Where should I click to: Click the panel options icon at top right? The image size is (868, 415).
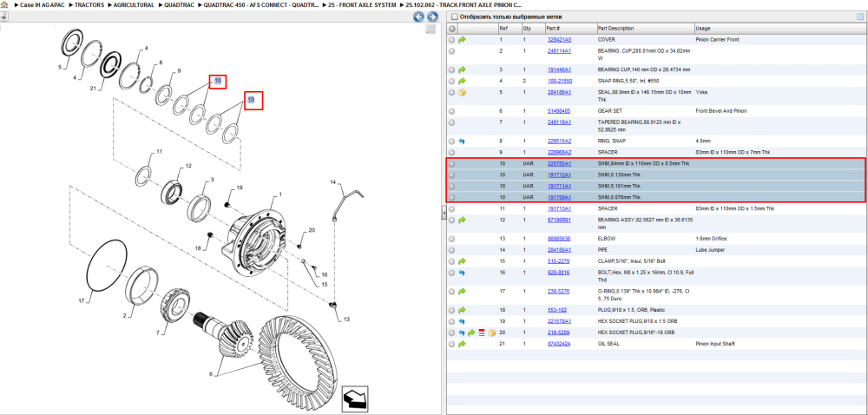(859, 16)
